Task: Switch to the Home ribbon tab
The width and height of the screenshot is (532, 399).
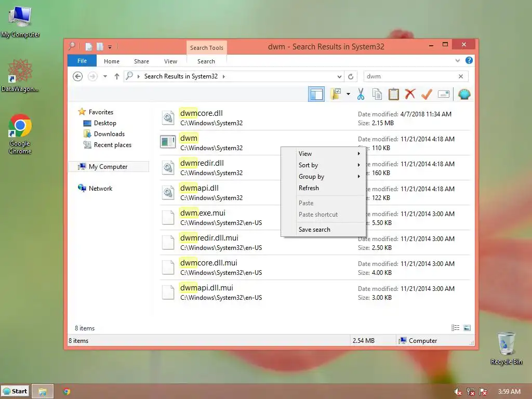Action: (112, 61)
